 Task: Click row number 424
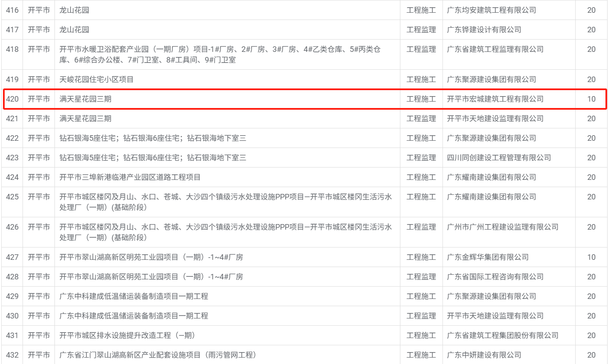[12, 177]
